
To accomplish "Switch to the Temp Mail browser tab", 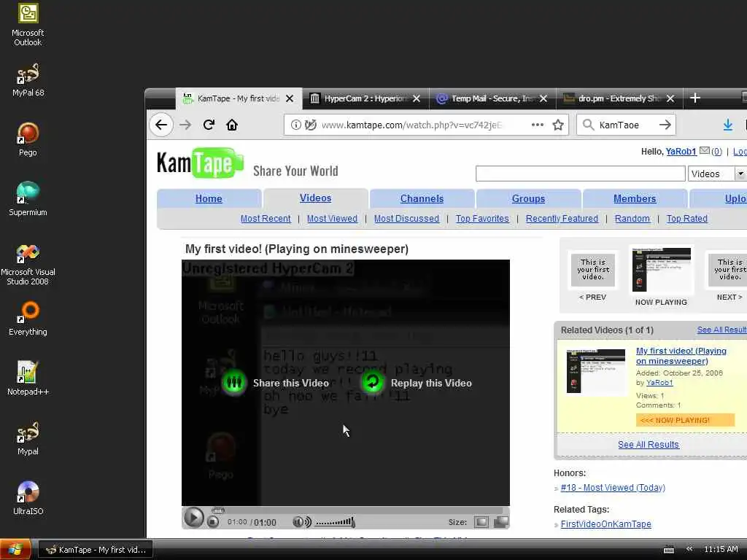I will pyautogui.click(x=492, y=98).
